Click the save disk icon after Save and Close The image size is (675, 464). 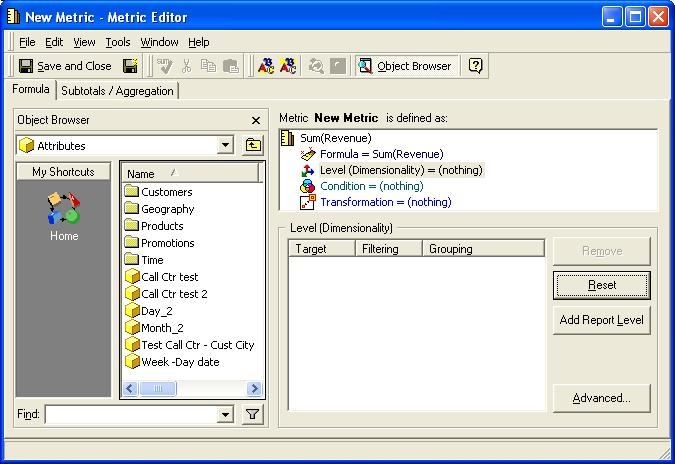point(130,66)
